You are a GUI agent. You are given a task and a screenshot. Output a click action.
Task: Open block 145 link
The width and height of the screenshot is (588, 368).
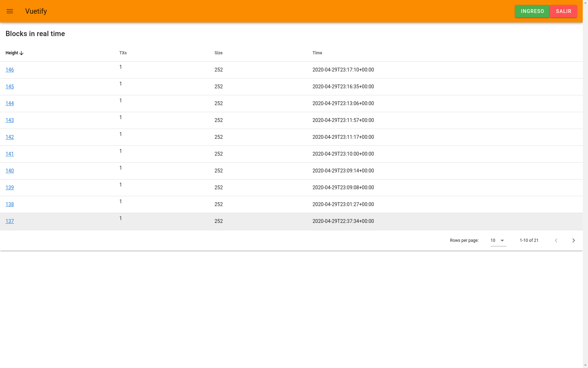10,87
